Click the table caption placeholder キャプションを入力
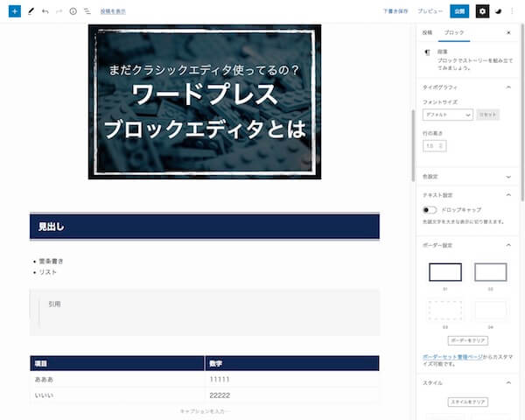 (205, 411)
